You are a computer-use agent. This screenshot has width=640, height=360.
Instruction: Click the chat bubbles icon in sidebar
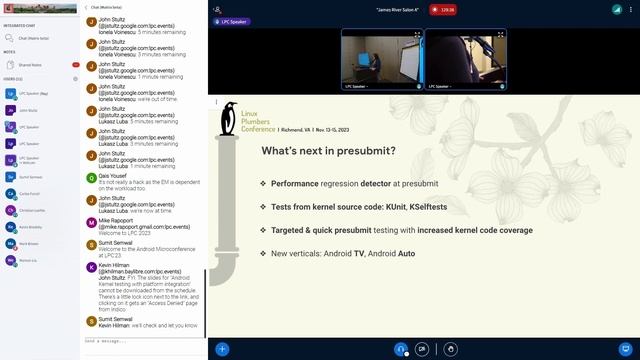9,38
